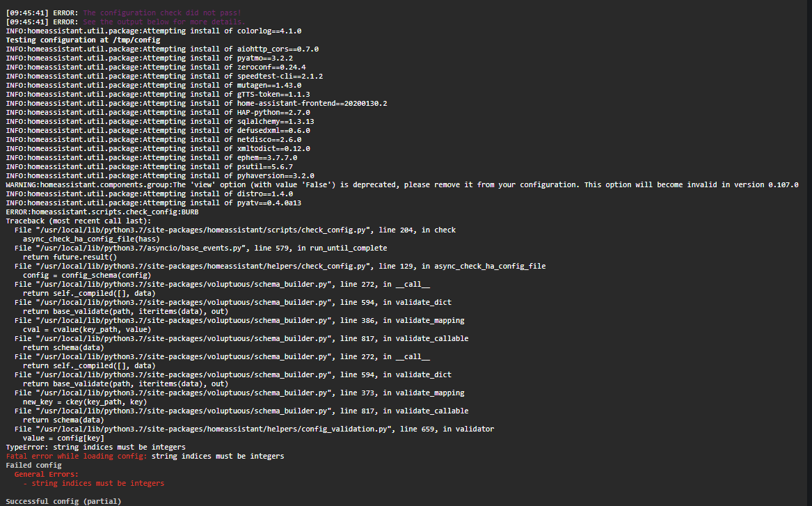Click the sqlalchemy==1.3.13 install line
812x506 pixels.
[x=160, y=121]
